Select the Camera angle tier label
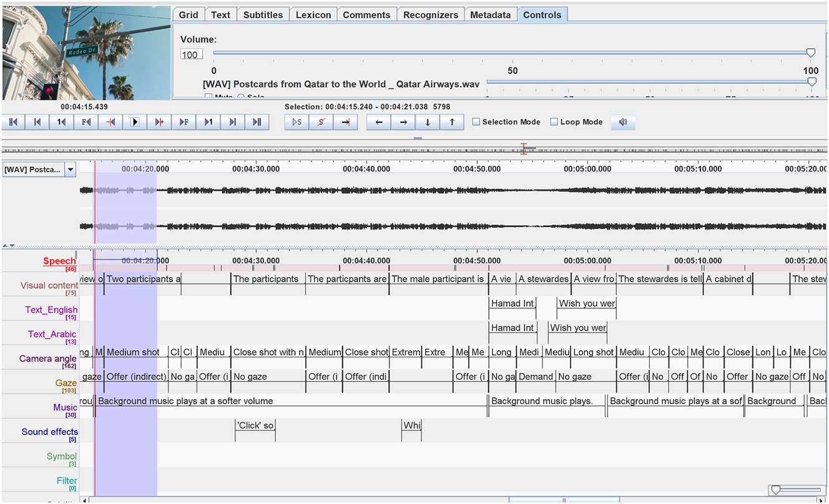829x504 pixels. tap(48, 359)
